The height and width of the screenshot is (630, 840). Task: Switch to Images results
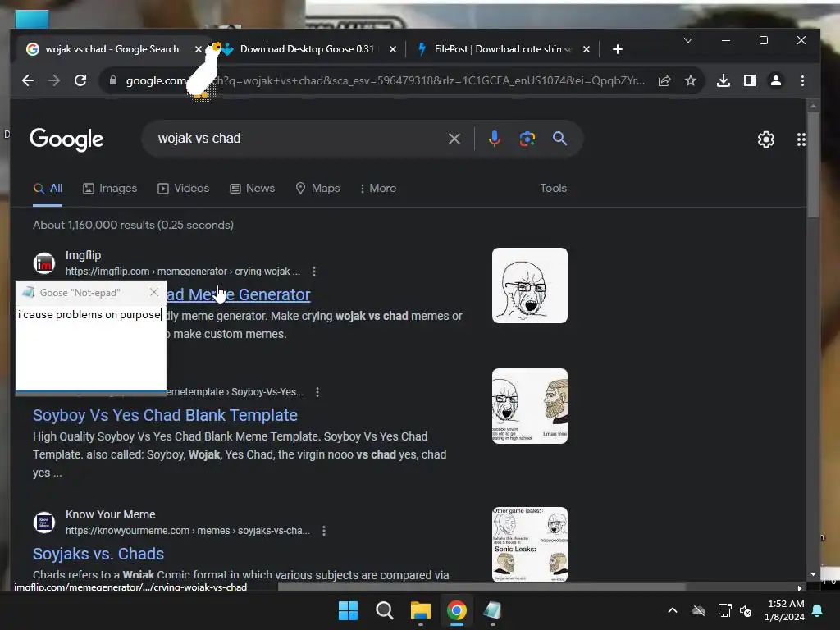pyautogui.click(x=110, y=189)
